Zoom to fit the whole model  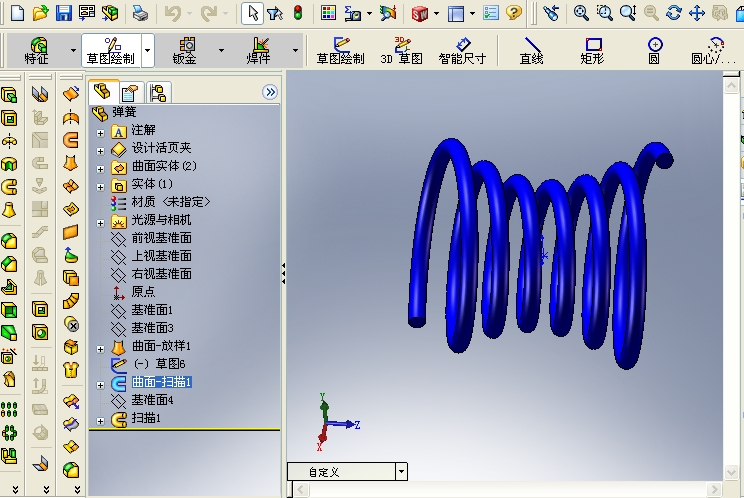coord(581,13)
